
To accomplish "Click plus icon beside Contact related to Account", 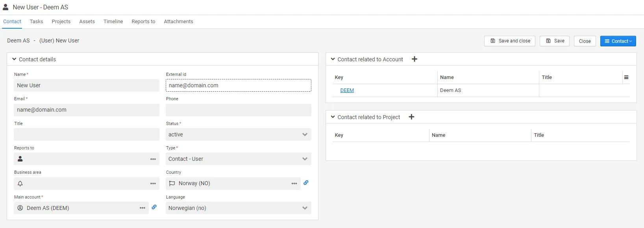I will tap(414, 59).
